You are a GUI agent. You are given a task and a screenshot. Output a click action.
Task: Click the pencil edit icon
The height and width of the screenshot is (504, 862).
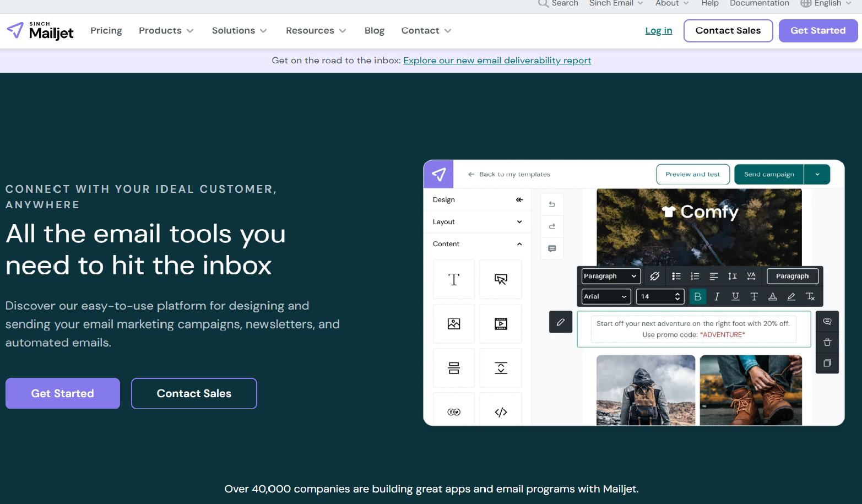[560, 322]
